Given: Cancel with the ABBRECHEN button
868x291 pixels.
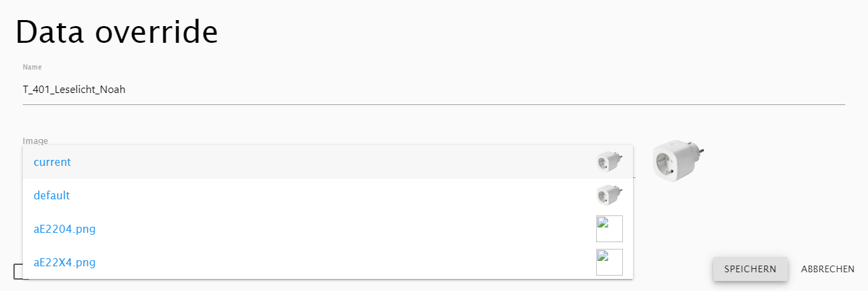Looking at the screenshot, I should tap(827, 269).
